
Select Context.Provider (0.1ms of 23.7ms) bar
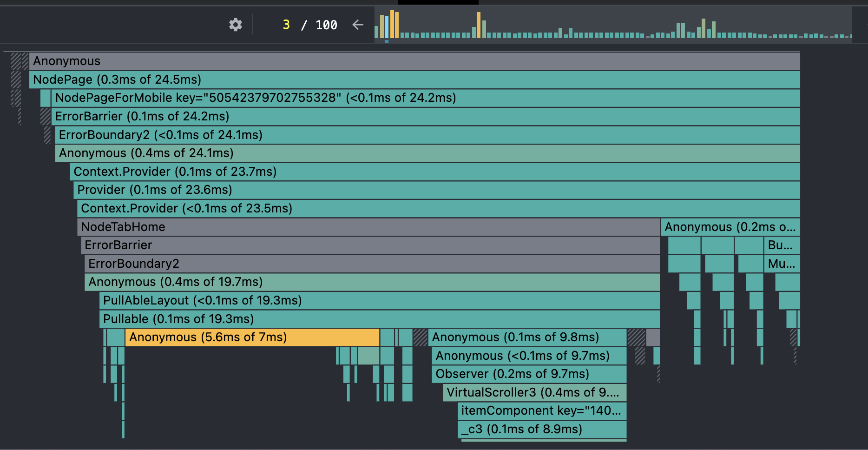435,172
